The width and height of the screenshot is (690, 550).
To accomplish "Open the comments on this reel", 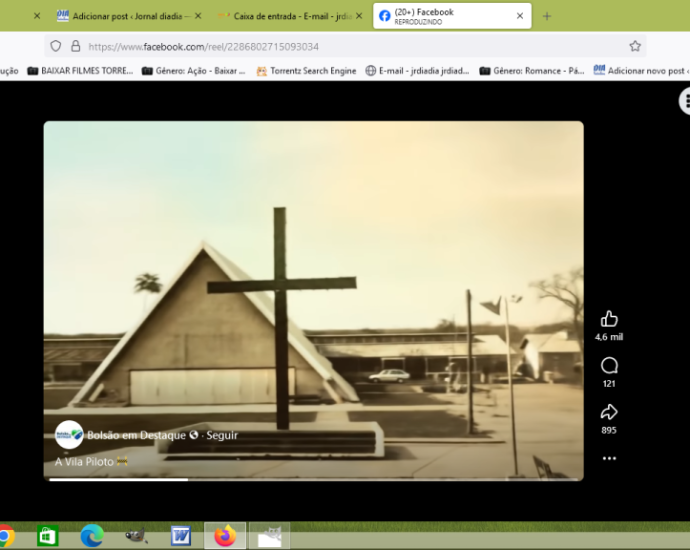I will click(609, 366).
